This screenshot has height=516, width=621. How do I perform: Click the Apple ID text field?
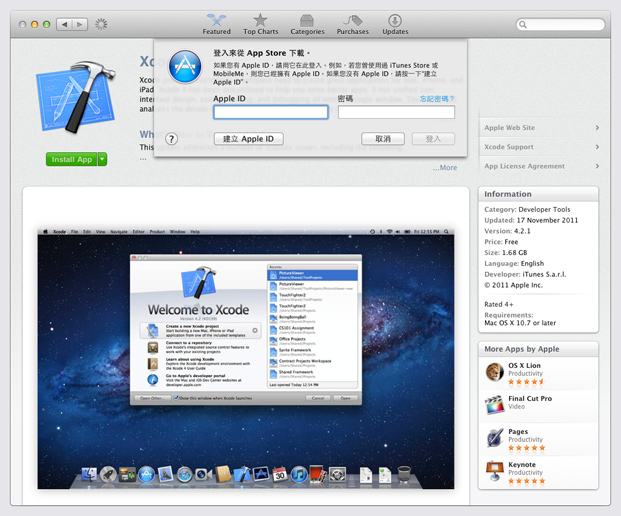pyautogui.click(x=271, y=112)
